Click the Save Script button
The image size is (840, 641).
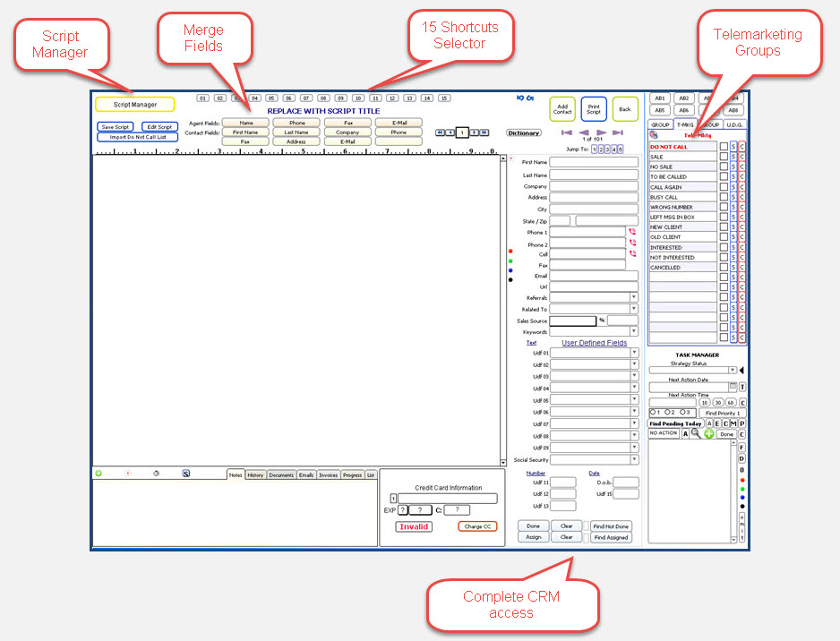(116, 127)
